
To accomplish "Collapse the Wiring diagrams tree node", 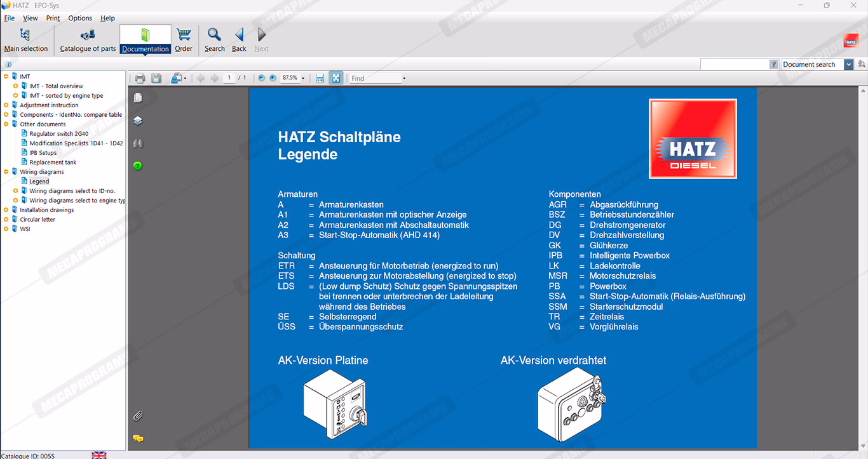I will [6, 172].
